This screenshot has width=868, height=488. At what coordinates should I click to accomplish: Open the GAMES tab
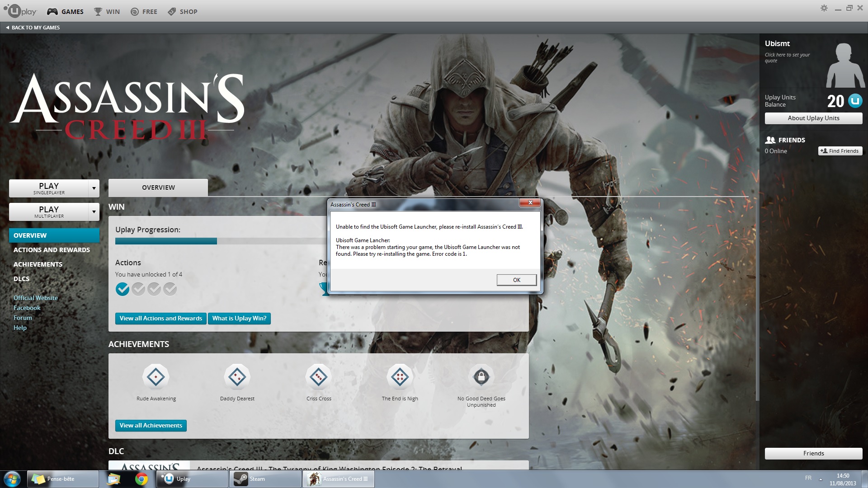tap(66, 12)
